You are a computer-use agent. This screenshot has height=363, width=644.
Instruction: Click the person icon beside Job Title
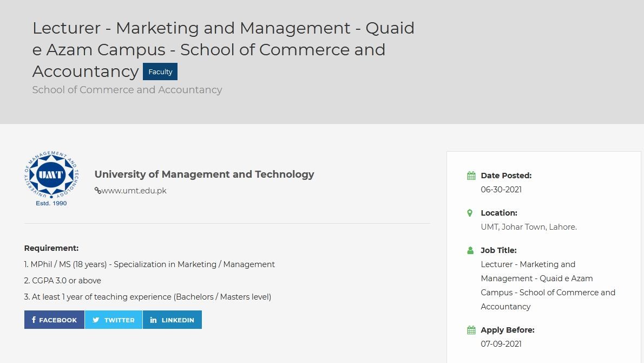(x=470, y=250)
